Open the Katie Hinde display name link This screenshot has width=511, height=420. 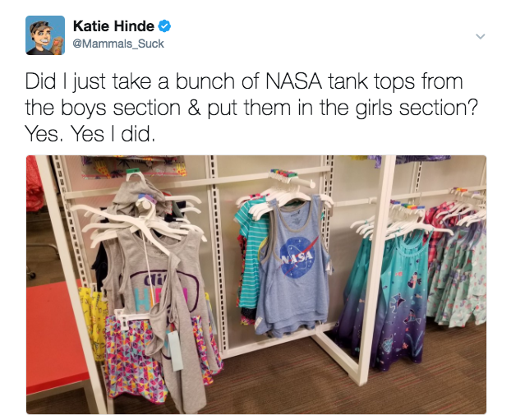tap(113, 26)
